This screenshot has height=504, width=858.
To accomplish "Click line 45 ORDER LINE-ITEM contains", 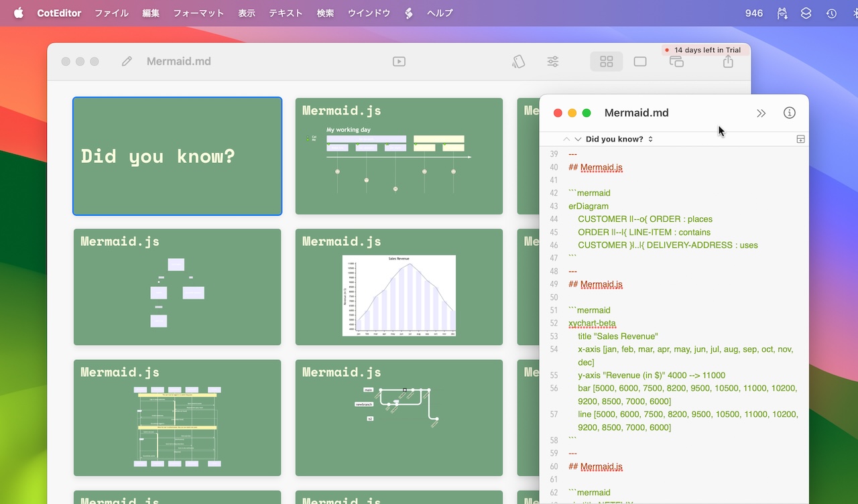I will pos(644,232).
